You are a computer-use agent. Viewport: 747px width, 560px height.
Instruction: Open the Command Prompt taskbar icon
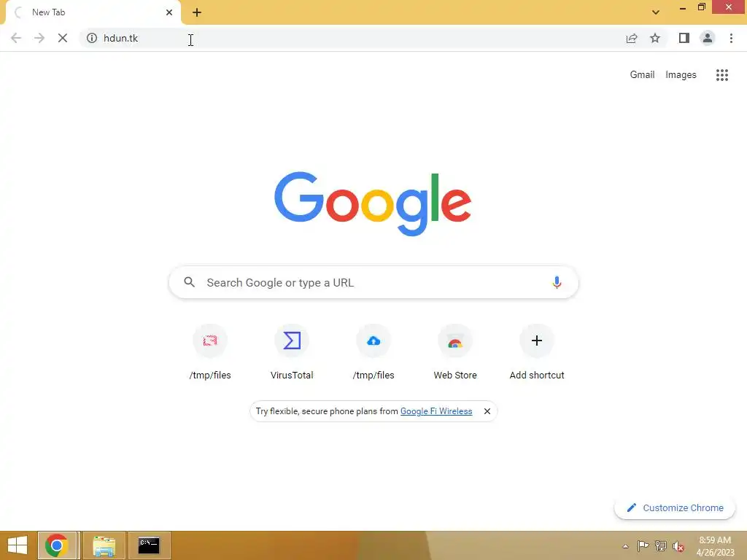[149, 545]
